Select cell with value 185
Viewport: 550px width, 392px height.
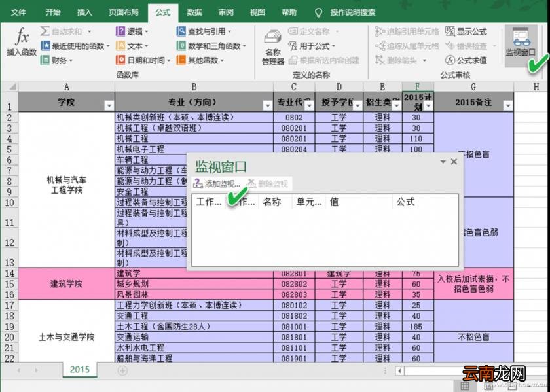tap(418, 327)
